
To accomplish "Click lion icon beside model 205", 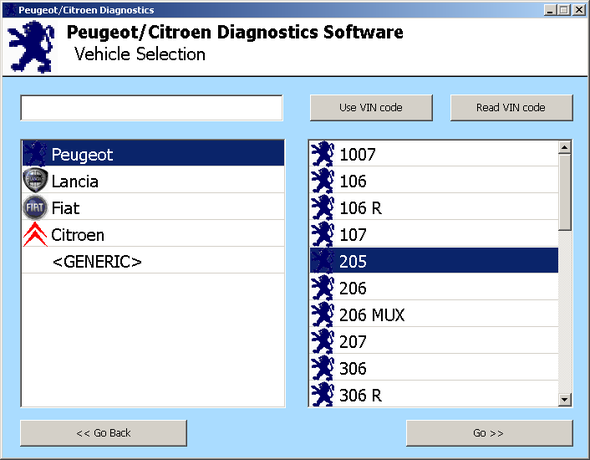I will (x=322, y=261).
